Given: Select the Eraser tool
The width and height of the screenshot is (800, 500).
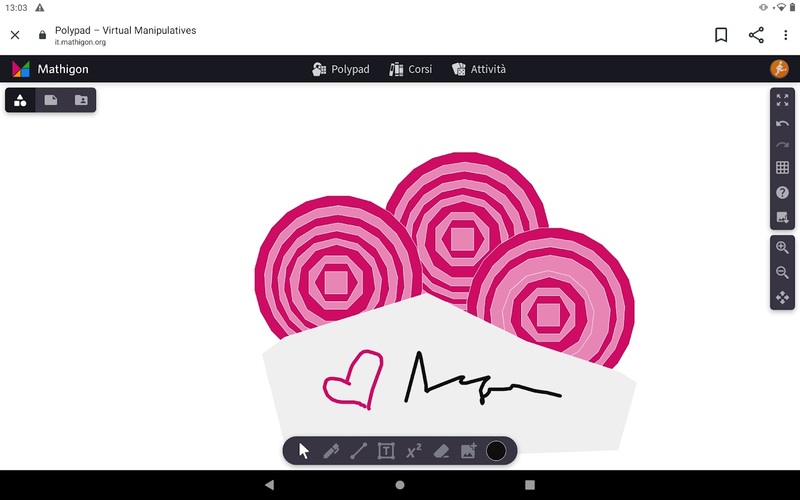Looking at the screenshot, I should coord(441,451).
